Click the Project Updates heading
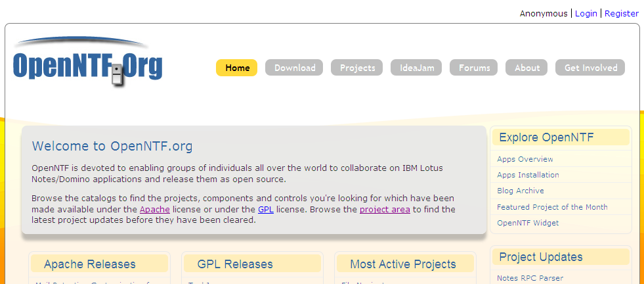This screenshot has width=644, height=284. [x=541, y=257]
